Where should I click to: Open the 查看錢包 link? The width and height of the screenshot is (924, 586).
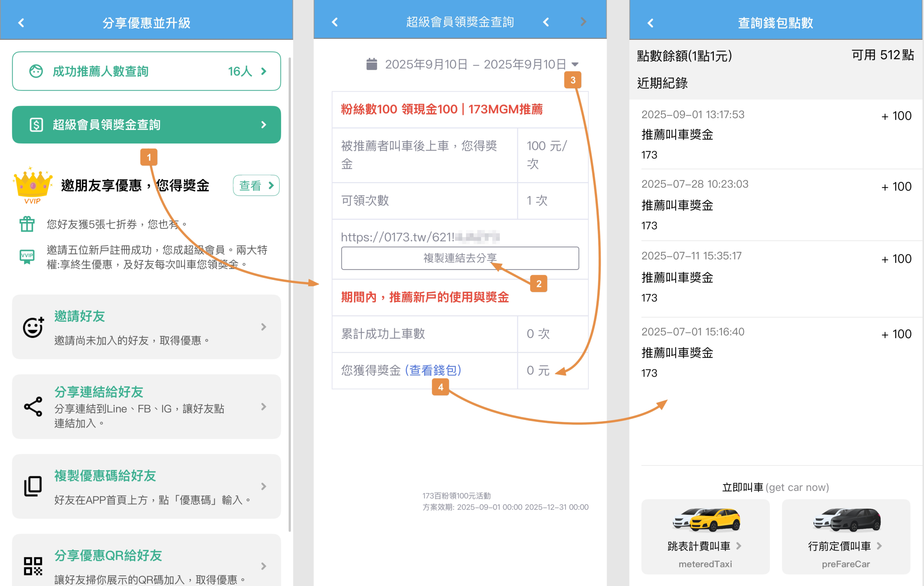(x=433, y=370)
